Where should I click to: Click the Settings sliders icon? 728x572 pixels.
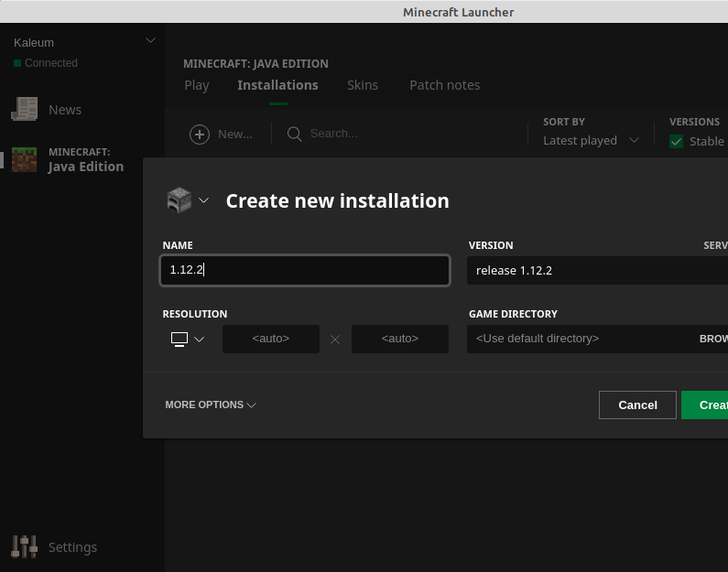click(x=24, y=546)
